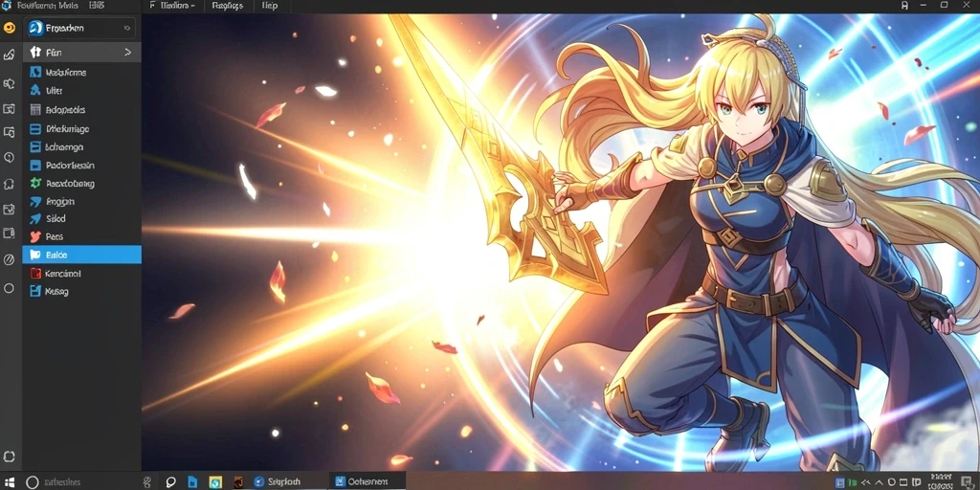Image resolution: width=980 pixels, height=490 pixels.
Task: Open the Hep menu in the top bar
Action: point(270,6)
